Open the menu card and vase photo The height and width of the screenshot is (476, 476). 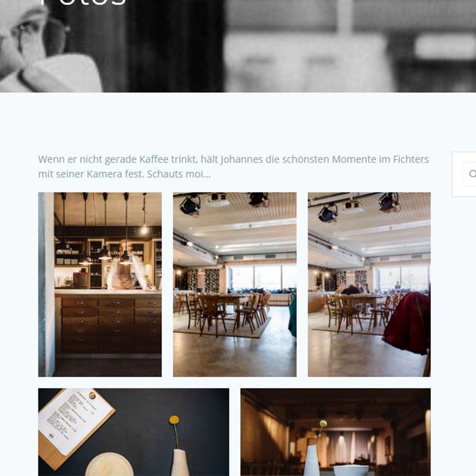click(133, 432)
